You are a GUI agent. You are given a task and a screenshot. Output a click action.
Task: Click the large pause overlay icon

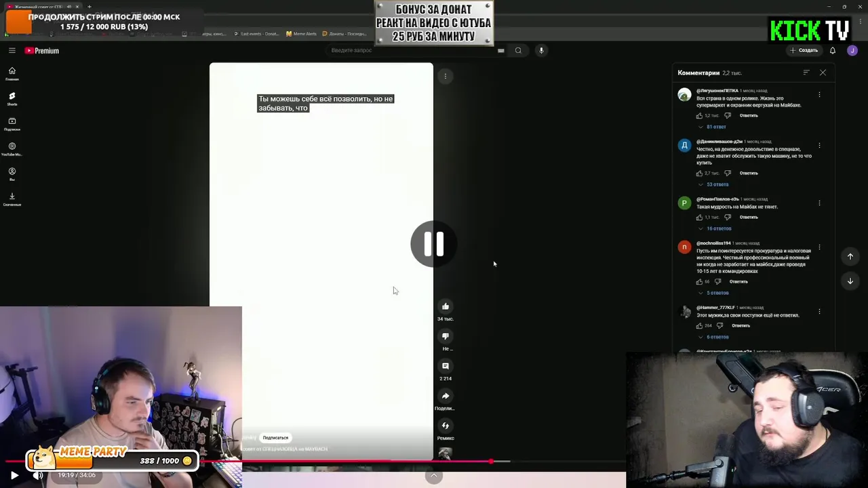(x=433, y=244)
